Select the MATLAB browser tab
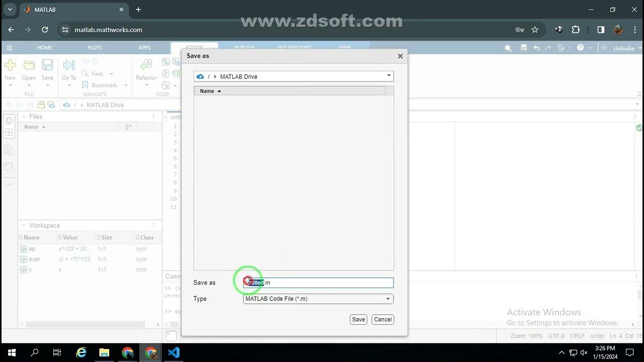Viewport: 644px width, 362px height. [x=73, y=10]
